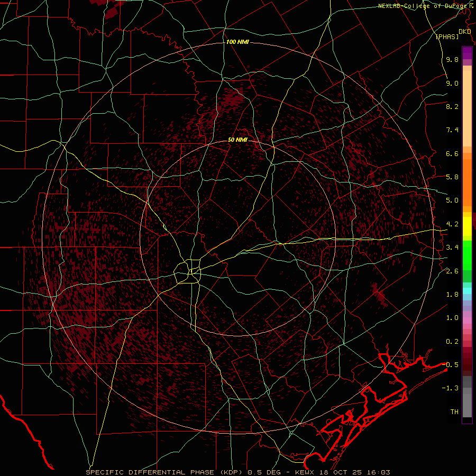Click the 0.2 value on color scale

tap(452, 342)
